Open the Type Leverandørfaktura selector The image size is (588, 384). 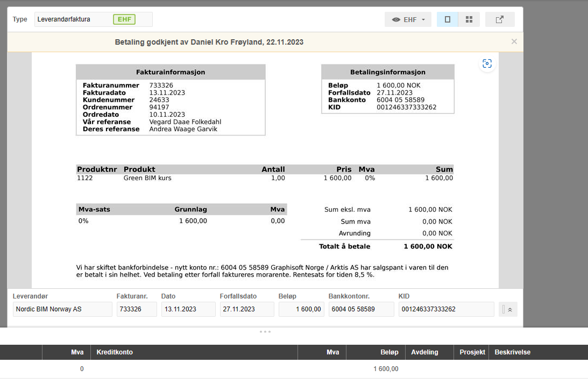[73, 19]
